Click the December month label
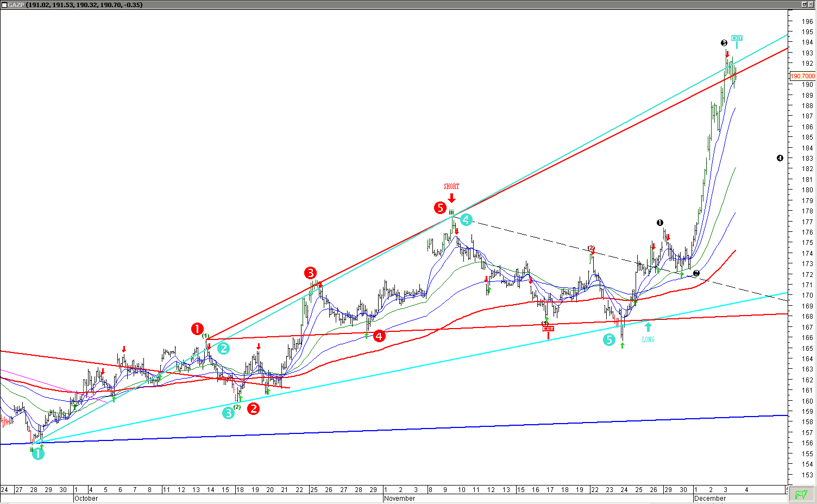Screen dimensions: 817x504 coord(709,499)
